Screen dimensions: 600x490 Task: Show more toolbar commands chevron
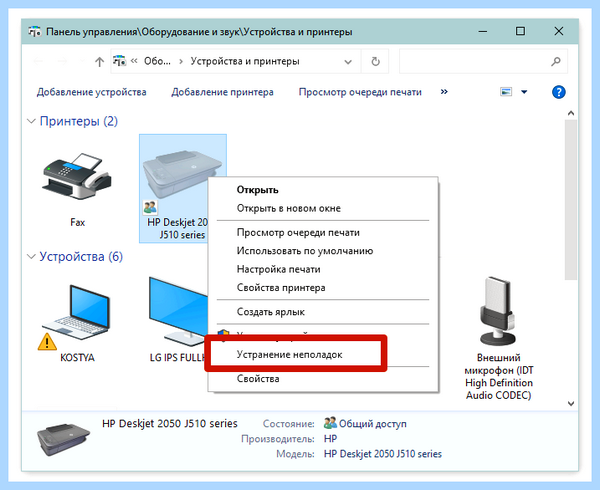tap(444, 92)
